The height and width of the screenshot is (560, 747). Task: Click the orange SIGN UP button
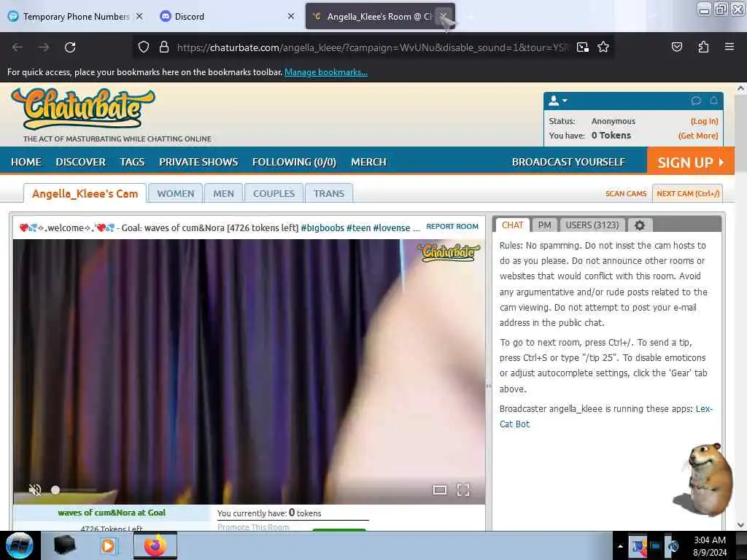coord(690,161)
